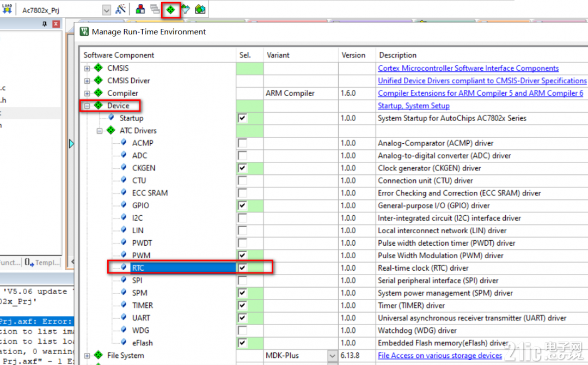
Task: Enable the ACMP driver checkbox
Action: click(243, 143)
